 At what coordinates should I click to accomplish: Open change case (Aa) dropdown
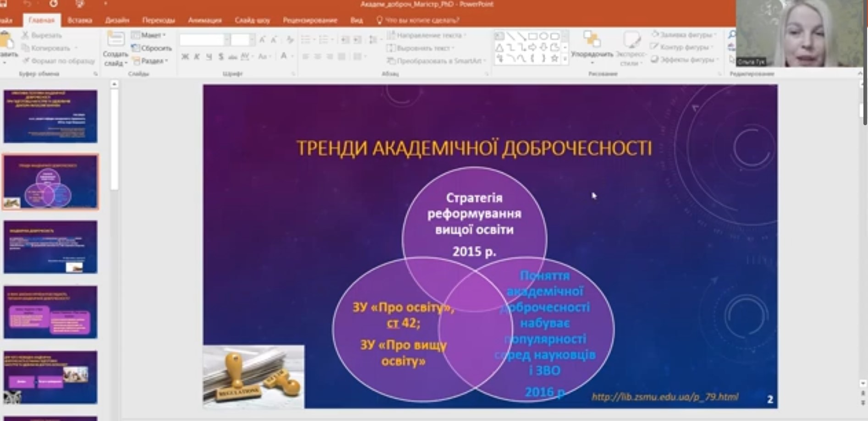(264, 56)
